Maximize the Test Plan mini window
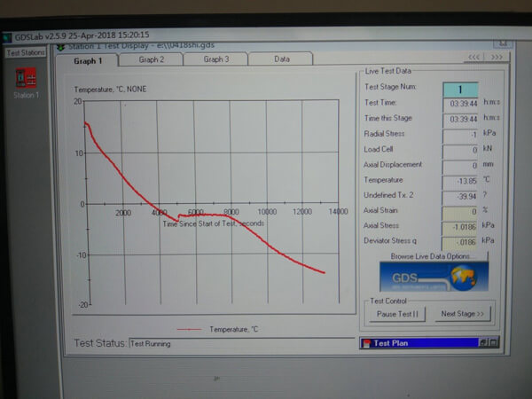 (x=494, y=342)
